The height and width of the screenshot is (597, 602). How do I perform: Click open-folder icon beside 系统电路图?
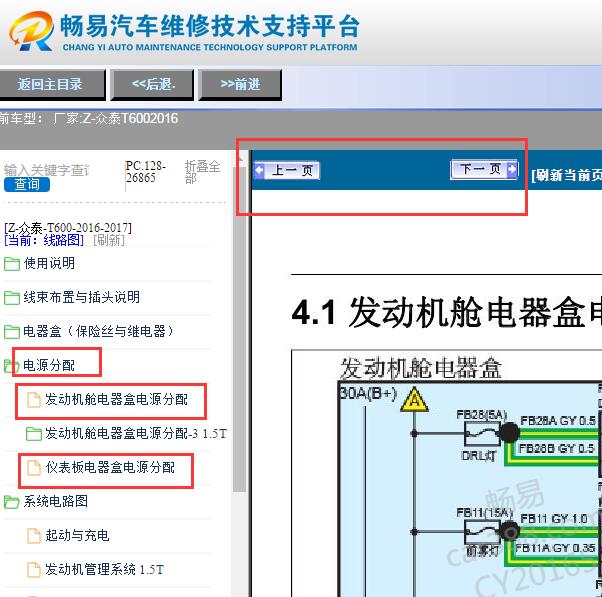(x=12, y=502)
